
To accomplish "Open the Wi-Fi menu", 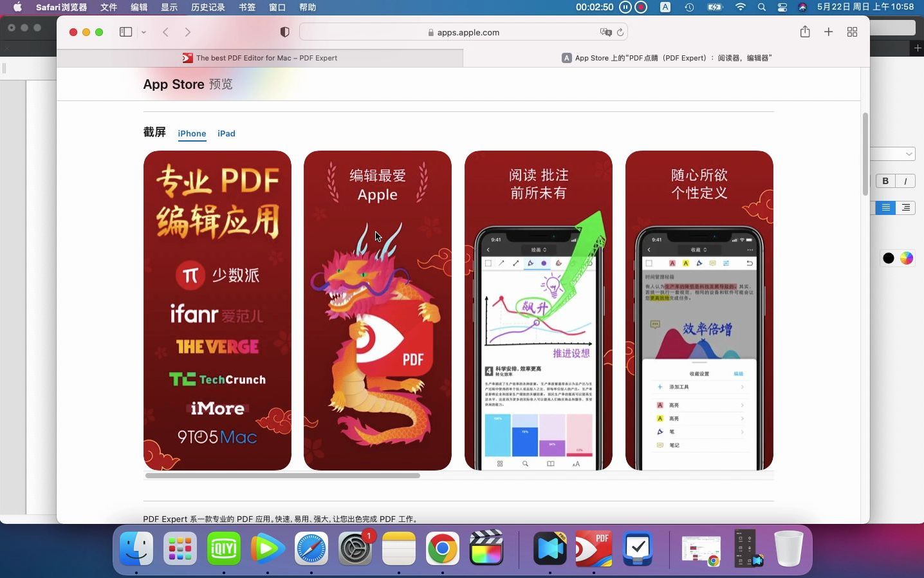I will tap(741, 7).
